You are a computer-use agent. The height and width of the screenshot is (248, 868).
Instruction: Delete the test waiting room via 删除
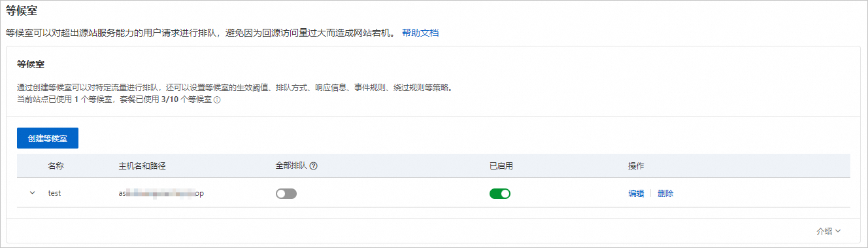coord(665,194)
